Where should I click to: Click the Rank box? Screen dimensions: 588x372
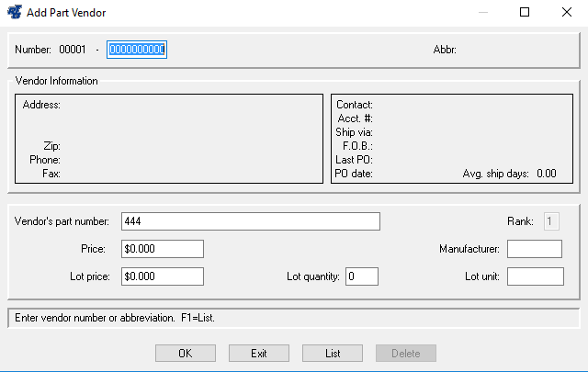coord(551,221)
